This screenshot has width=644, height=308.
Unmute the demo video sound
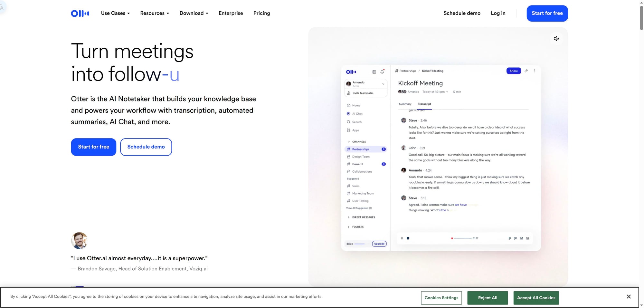(x=556, y=39)
